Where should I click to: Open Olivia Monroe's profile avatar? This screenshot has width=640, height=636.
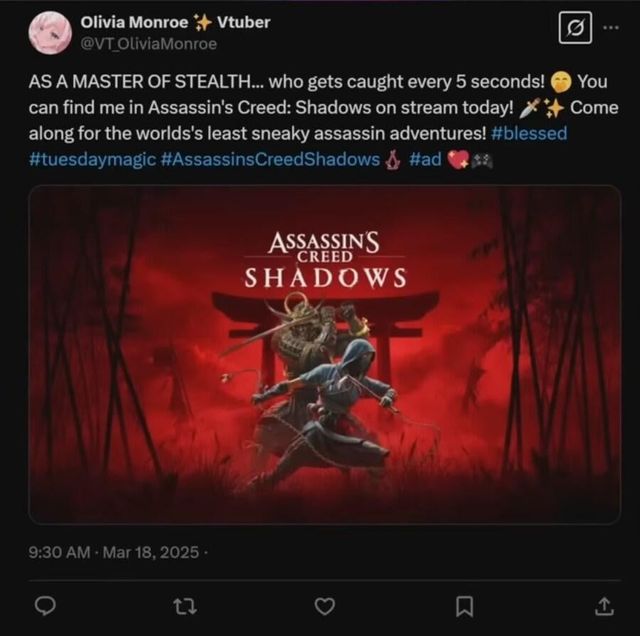pyautogui.click(x=50, y=33)
